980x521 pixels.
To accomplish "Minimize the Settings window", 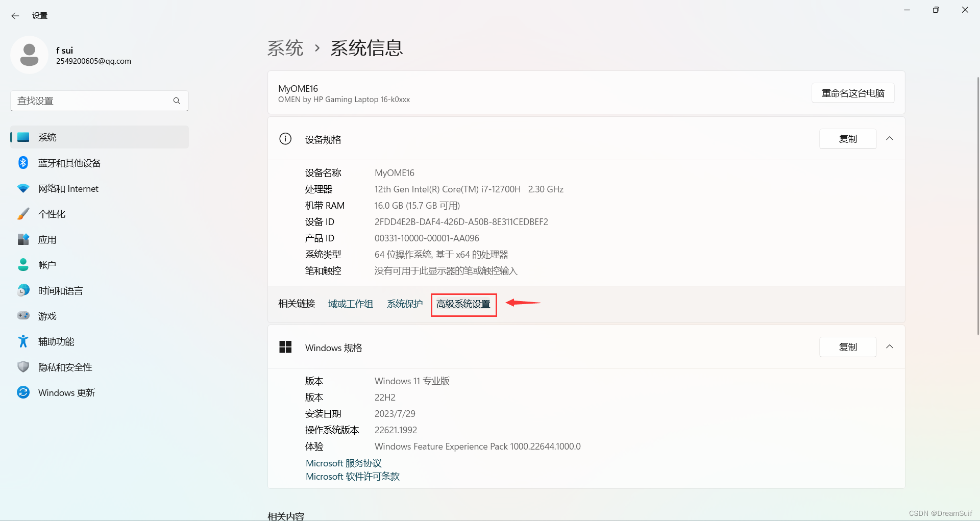I will 907,10.
